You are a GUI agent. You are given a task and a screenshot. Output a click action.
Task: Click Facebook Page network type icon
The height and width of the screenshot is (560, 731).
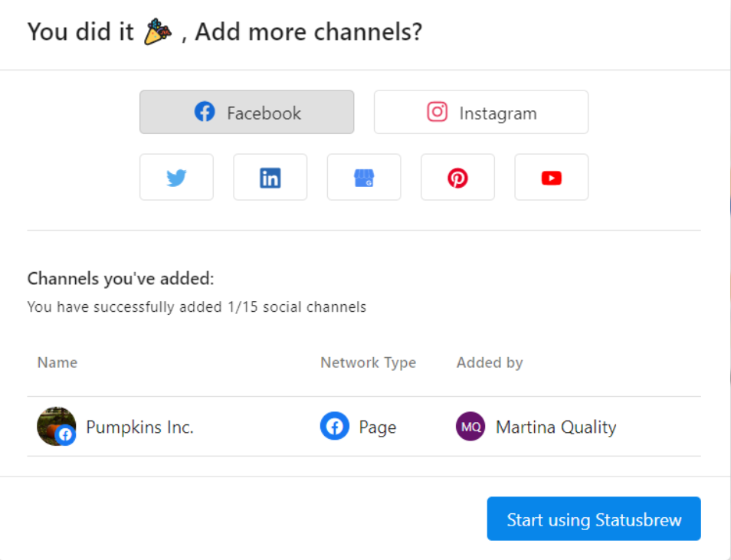click(335, 426)
